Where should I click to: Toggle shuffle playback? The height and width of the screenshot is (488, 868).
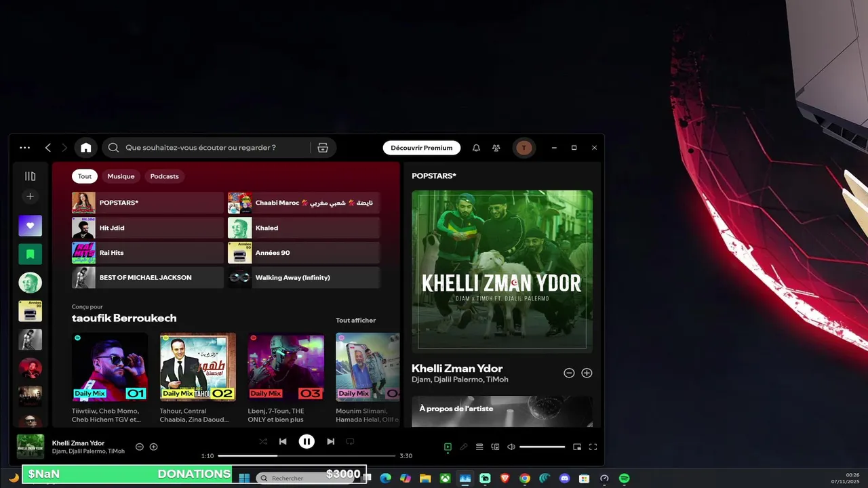tap(263, 441)
